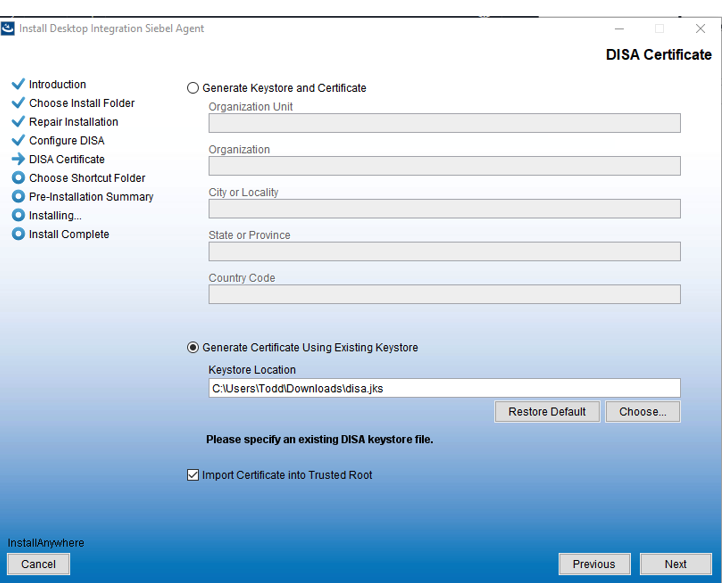Click the Introduction step checkmark icon
The width and height of the screenshot is (723, 583).
tap(18, 83)
